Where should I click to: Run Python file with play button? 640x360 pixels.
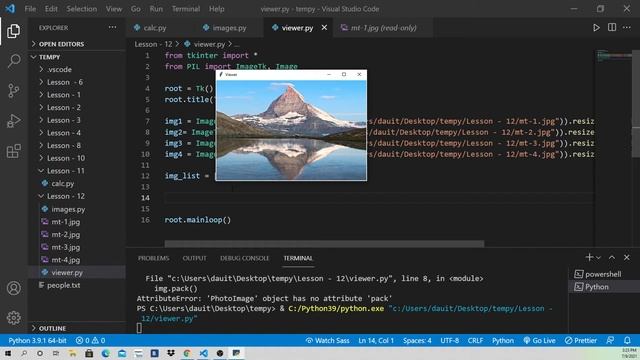click(596, 28)
